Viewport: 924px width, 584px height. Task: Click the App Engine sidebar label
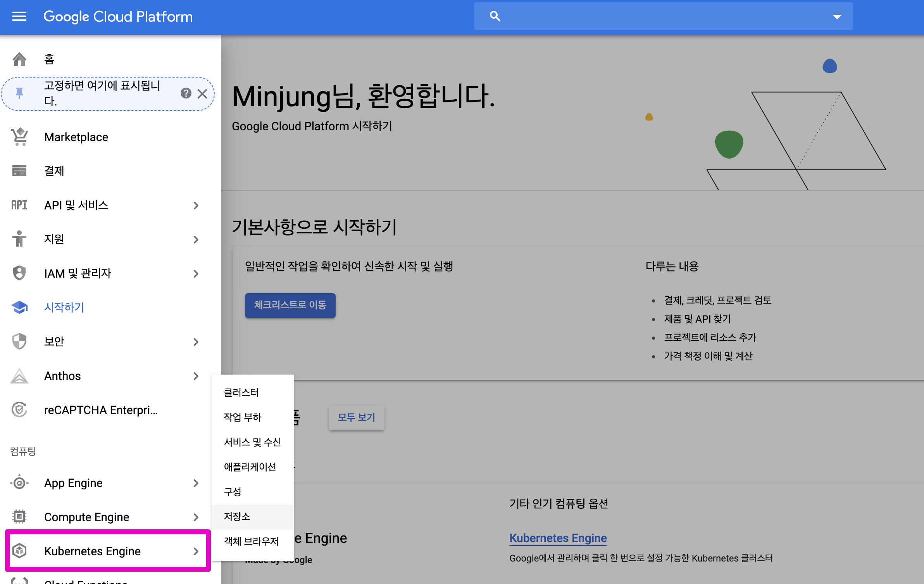click(73, 483)
